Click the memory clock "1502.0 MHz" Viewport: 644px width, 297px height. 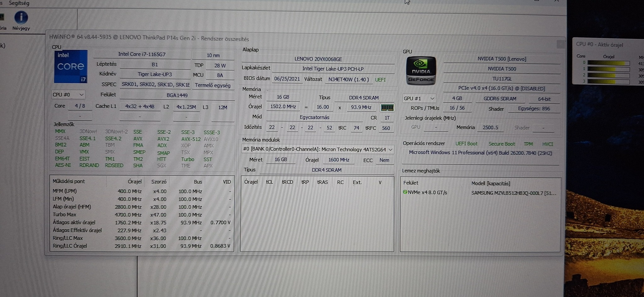click(x=283, y=107)
